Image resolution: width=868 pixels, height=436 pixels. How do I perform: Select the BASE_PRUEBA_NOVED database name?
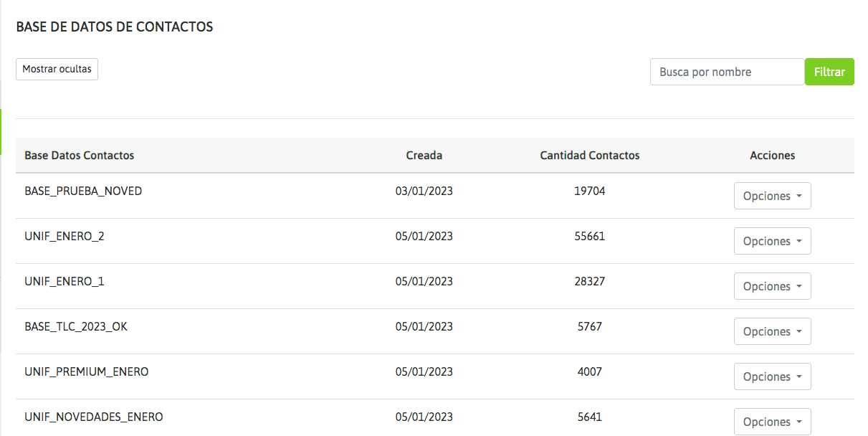coord(83,191)
